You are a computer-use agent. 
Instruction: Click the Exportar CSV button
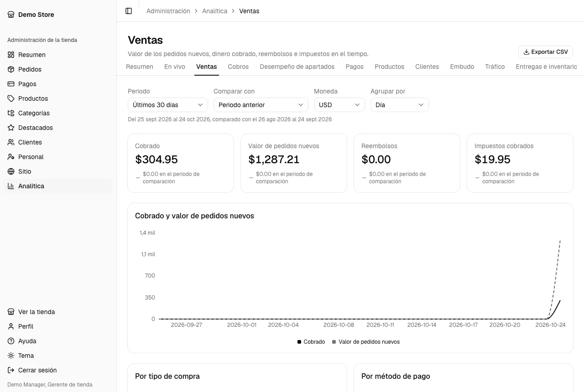[x=546, y=52]
